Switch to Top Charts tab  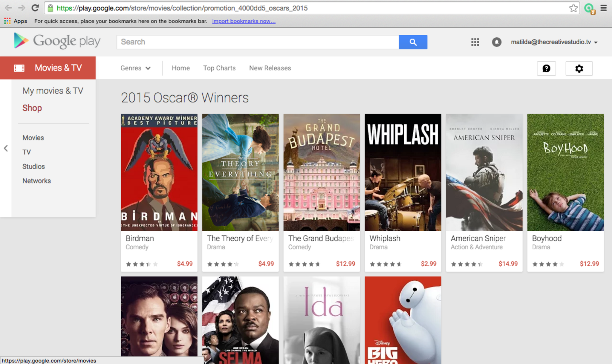[219, 68]
